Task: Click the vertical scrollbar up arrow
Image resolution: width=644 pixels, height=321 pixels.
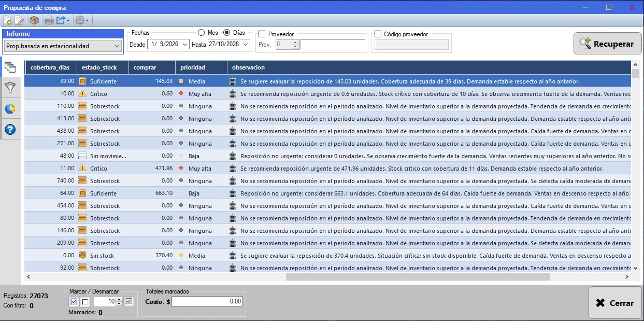Action: click(x=636, y=65)
